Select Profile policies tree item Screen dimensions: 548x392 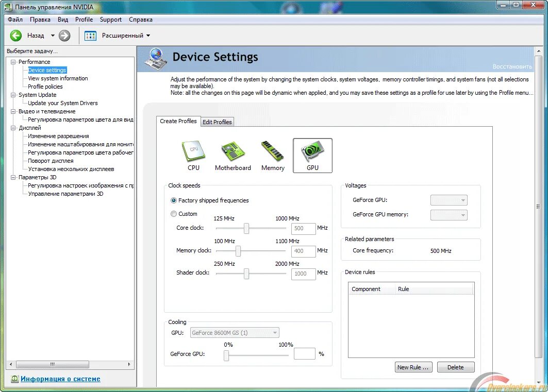click(x=45, y=87)
